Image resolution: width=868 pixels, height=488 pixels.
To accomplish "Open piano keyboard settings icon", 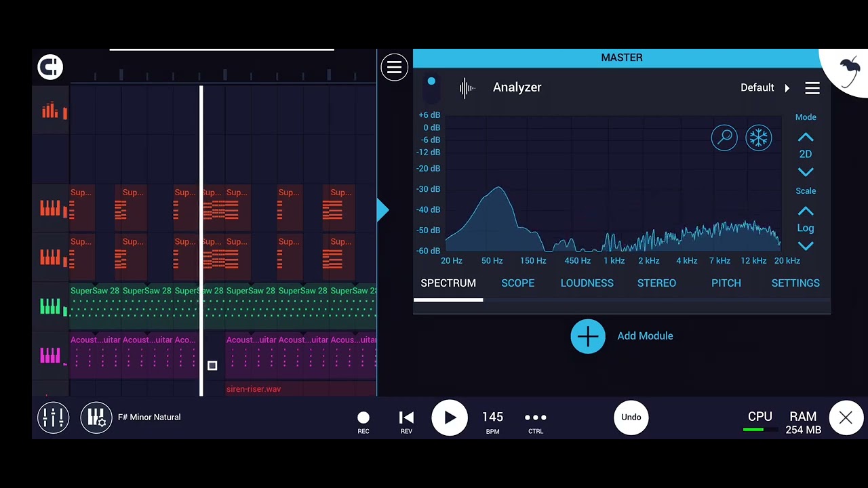I will (96, 418).
